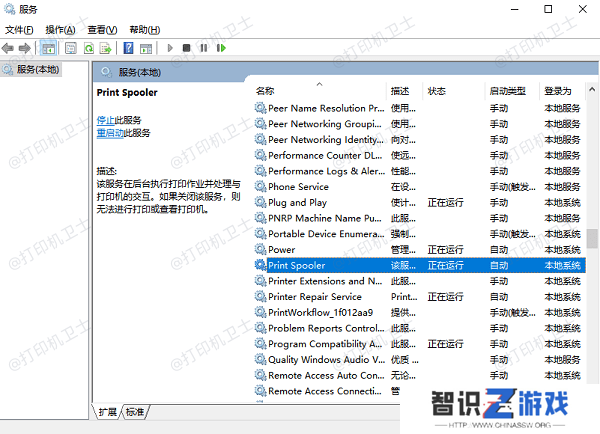
Task: Toggle the show/hide console tree icon
Action: click(49, 47)
